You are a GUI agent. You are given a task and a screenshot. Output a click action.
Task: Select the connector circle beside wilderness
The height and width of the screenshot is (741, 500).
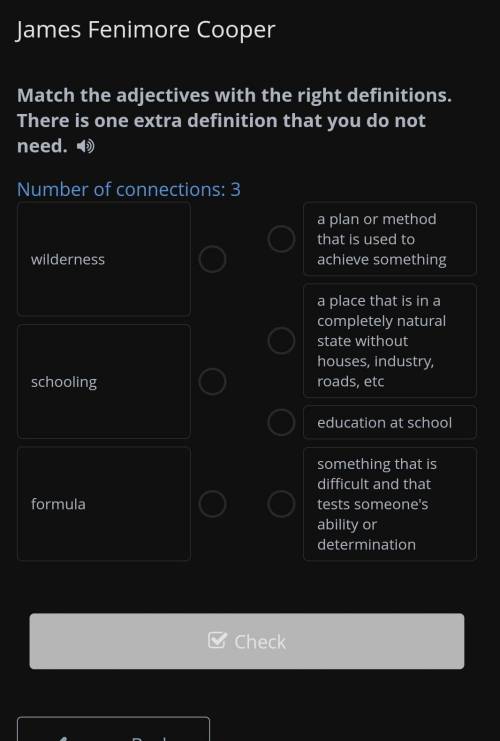[212, 259]
